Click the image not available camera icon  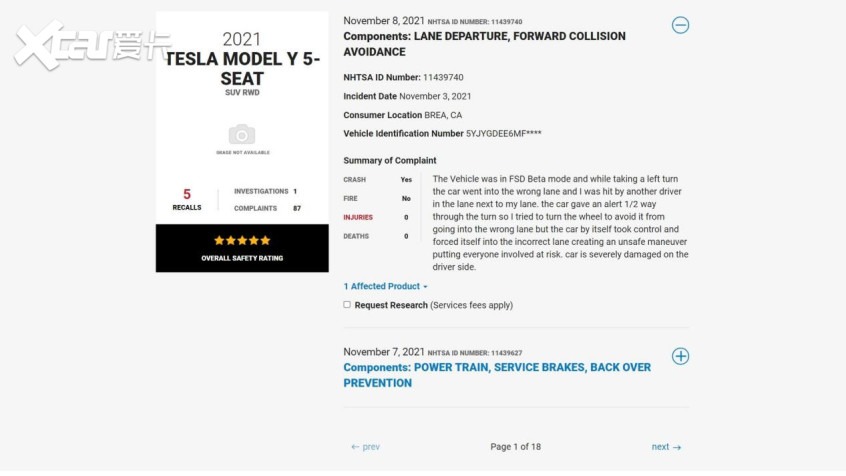(x=242, y=135)
